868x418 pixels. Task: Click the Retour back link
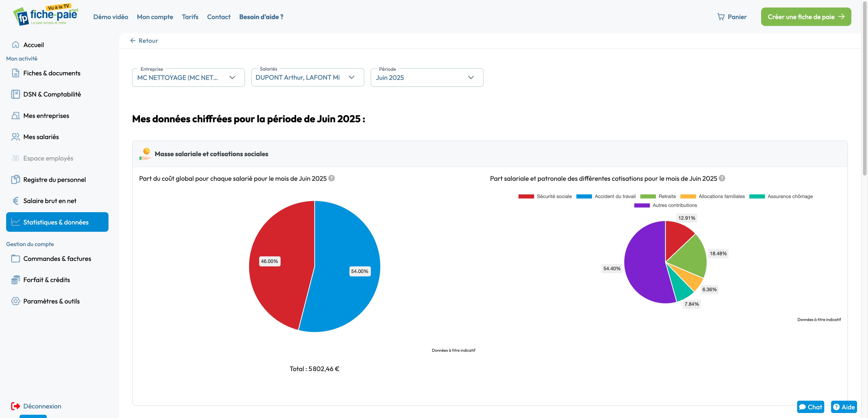pos(144,41)
